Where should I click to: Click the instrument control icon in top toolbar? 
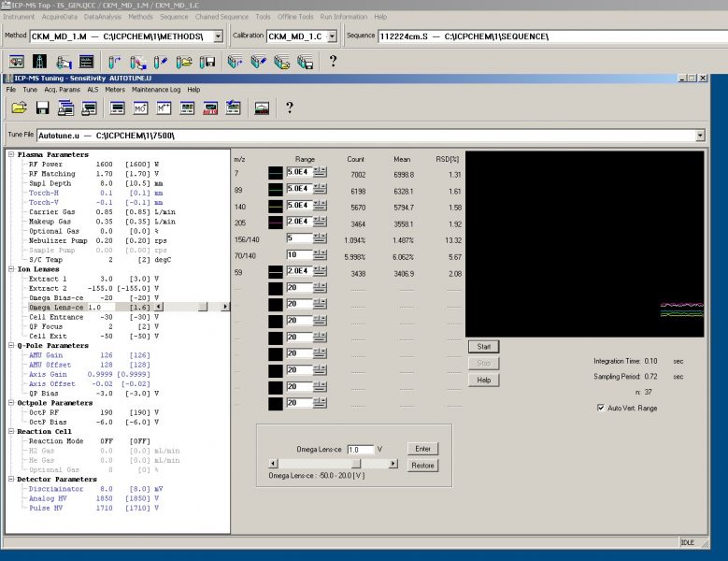tap(16, 62)
